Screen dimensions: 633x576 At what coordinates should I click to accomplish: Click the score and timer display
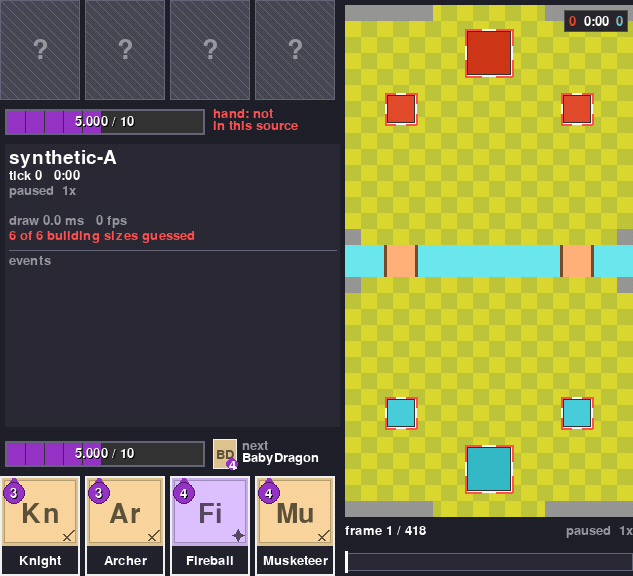point(596,21)
